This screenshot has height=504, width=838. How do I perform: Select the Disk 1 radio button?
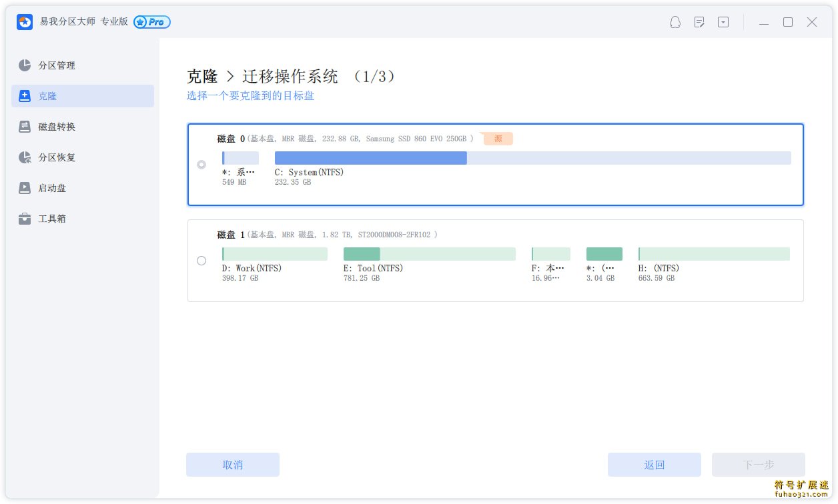[x=201, y=261]
